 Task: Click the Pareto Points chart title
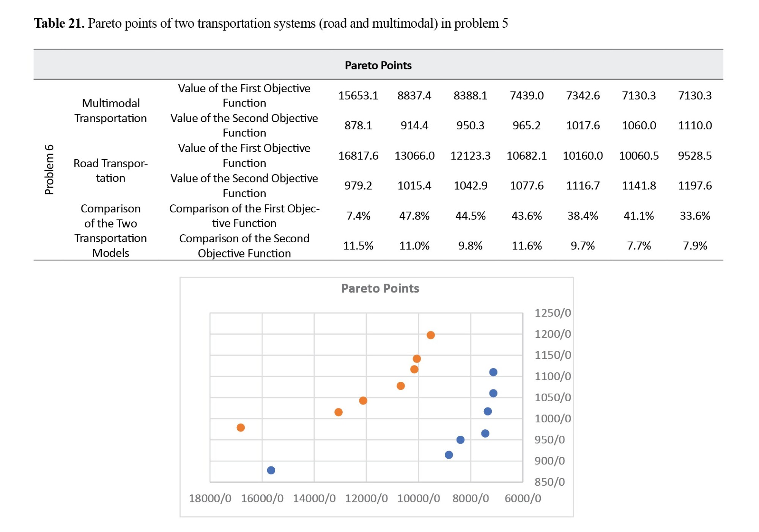point(380,289)
